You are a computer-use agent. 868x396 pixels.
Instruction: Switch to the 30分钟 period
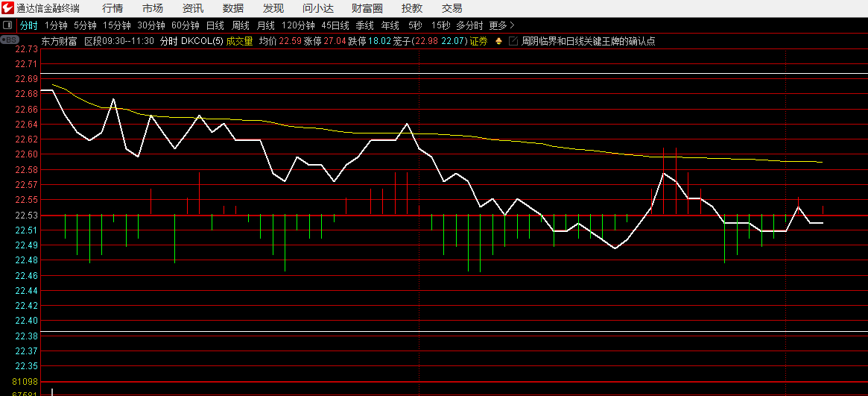click(151, 25)
